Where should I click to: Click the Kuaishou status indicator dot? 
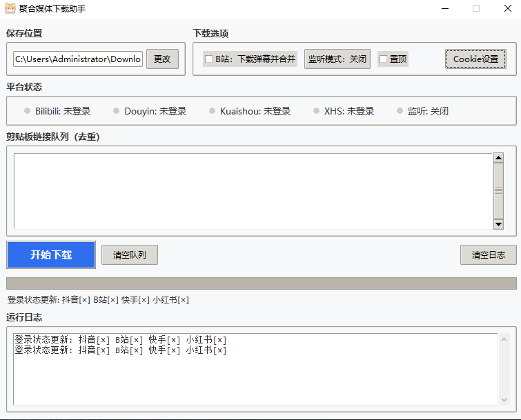(x=212, y=111)
